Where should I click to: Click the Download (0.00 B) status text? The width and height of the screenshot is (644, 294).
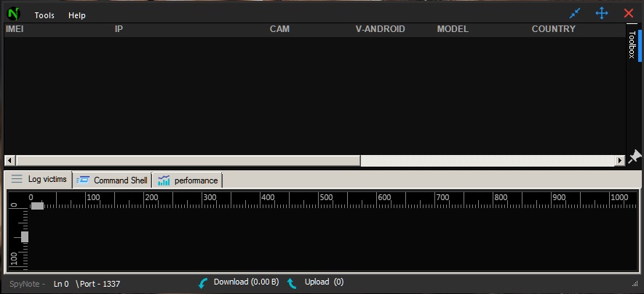tap(246, 282)
